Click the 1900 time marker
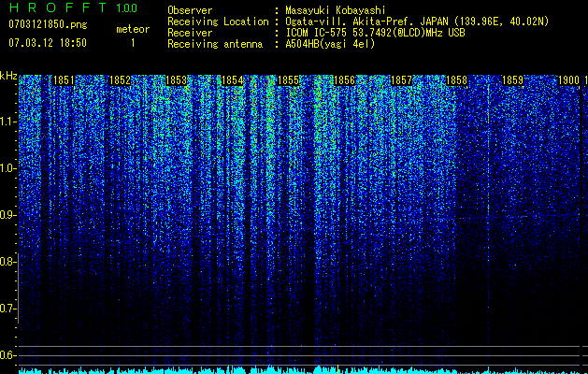The height and width of the screenshot is (374, 588). coord(568,80)
